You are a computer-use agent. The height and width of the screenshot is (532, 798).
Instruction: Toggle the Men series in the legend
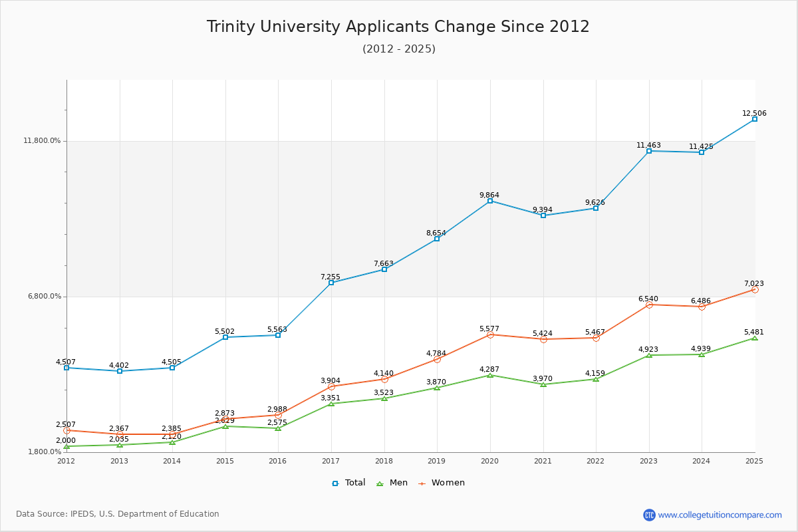click(x=392, y=483)
